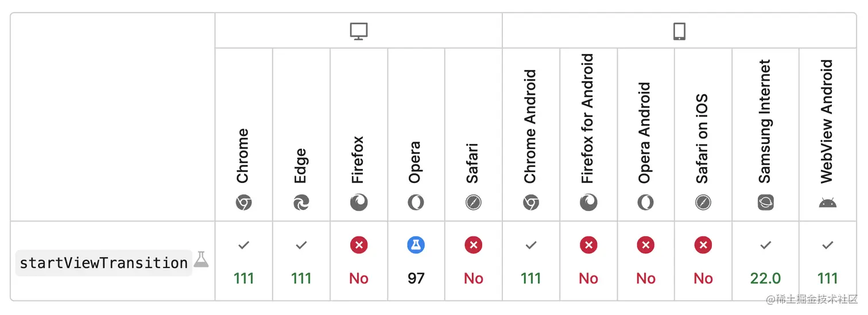Viewport: 868px width, 315px height.
Task: Click Samsung Internet version 22.0
Action: [765, 278]
